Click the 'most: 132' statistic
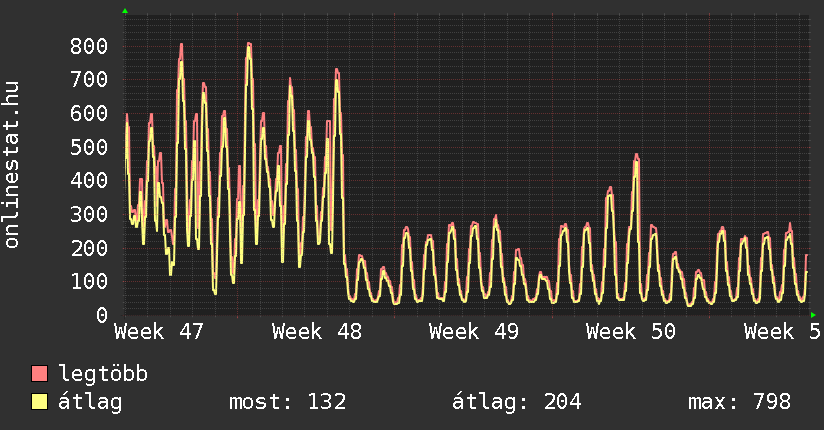This screenshot has height=430, width=824. [288, 402]
